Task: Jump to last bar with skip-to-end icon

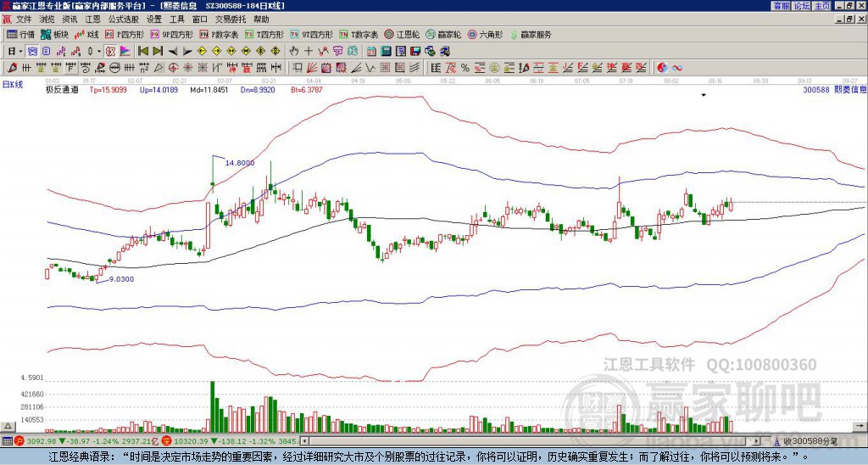Action: pos(158,51)
